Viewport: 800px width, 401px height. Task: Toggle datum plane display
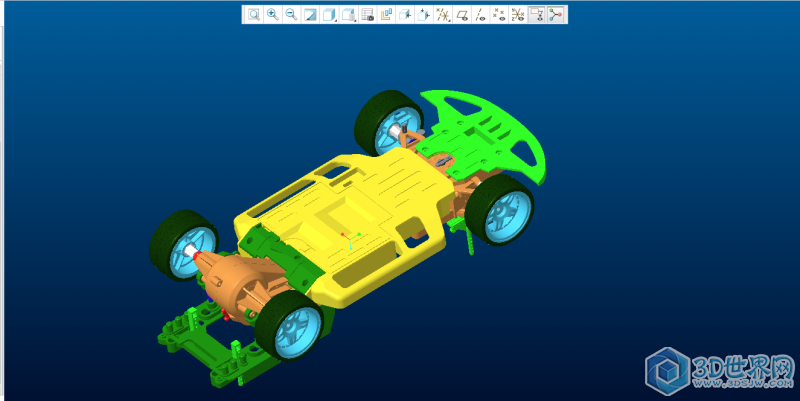click(x=462, y=14)
